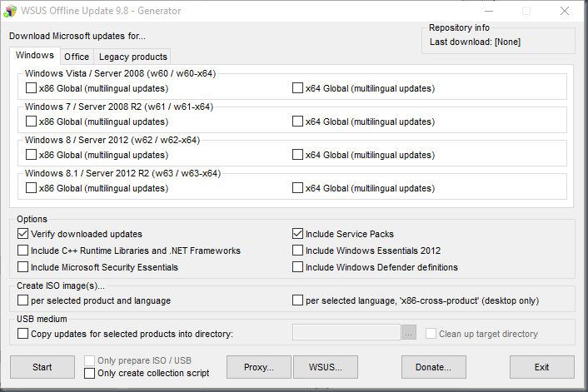This screenshot has width=588, height=392.
Task: Check x86 Global for Windows Vista / Server 2008
Action: pyautogui.click(x=32, y=88)
